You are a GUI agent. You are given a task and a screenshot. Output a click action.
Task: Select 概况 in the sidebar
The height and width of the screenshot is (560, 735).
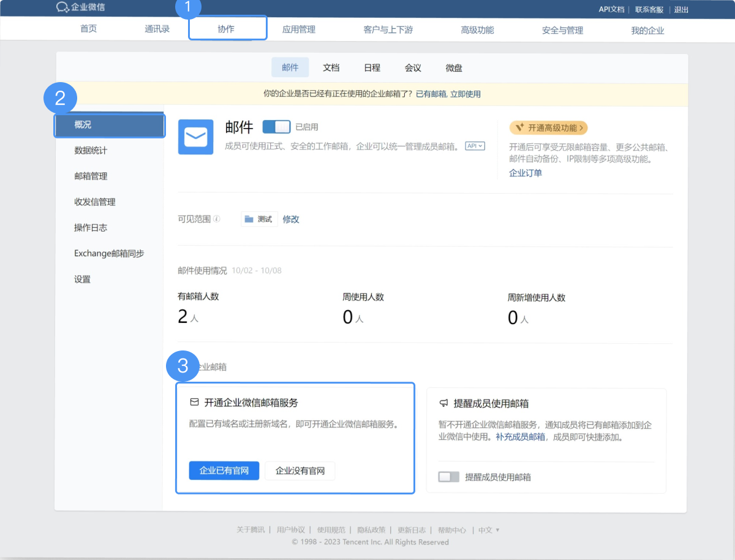110,125
